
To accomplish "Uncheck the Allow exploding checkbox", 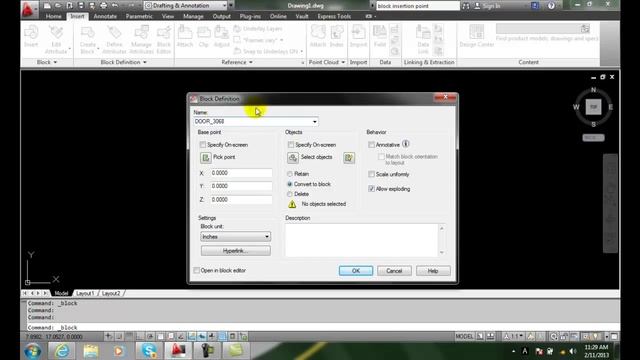I will (x=371, y=189).
